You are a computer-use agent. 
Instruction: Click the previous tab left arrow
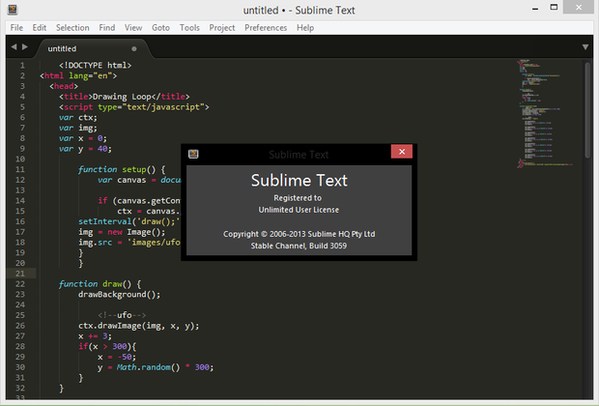pyautogui.click(x=14, y=47)
